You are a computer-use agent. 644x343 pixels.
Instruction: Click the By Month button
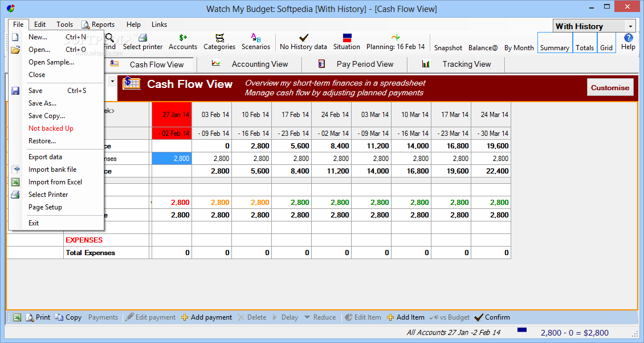point(519,48)
